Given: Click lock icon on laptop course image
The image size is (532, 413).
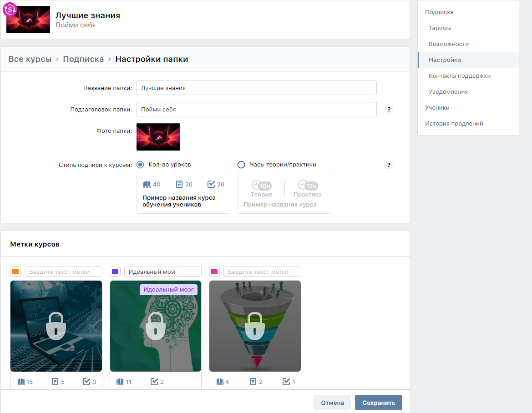Looking at the screenshot, I should [56, 326].
